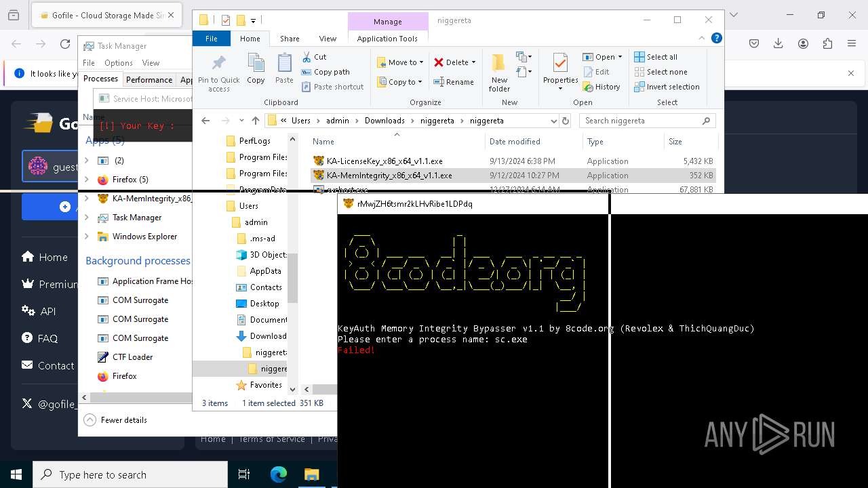This screenshot has width=868, height=488.
Task: Switch to Task Manager Performance tab
Action: [x=149, y=79]
